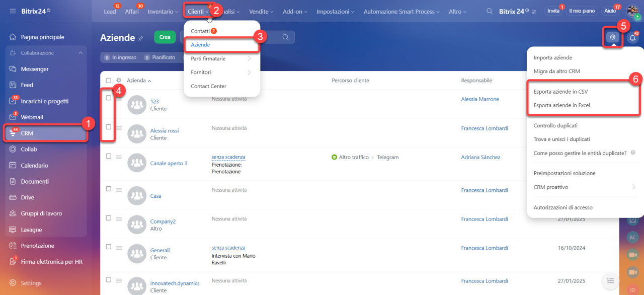The width and height of the screenshot is (644, 295).
Task: Expand the Add-on dropdown menu
Action: click(x=296, y=12)
